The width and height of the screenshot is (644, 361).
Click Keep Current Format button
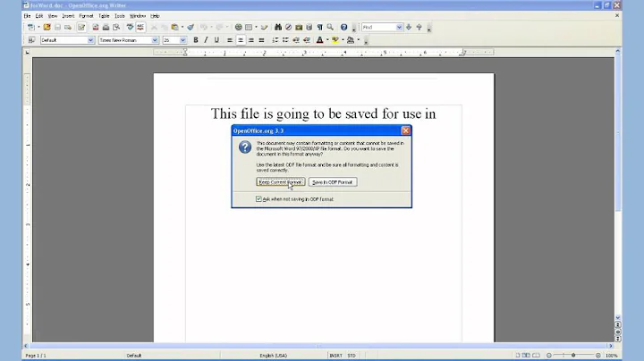pos(281,181)
